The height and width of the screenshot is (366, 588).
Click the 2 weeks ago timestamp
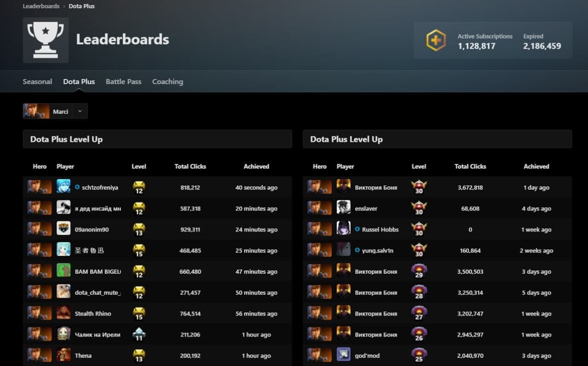pos(537,251)
